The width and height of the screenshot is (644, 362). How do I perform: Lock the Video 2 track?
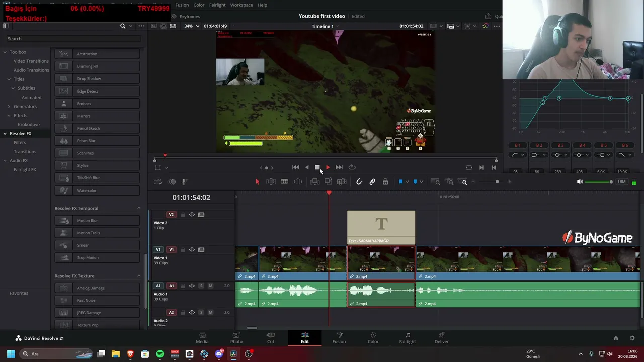point(183,215)
